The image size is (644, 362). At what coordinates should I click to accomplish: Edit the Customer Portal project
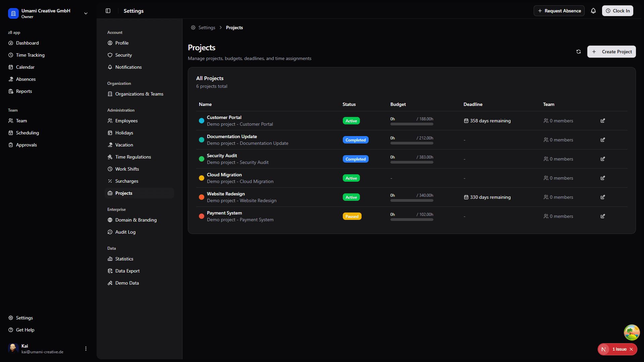point(602,121)
